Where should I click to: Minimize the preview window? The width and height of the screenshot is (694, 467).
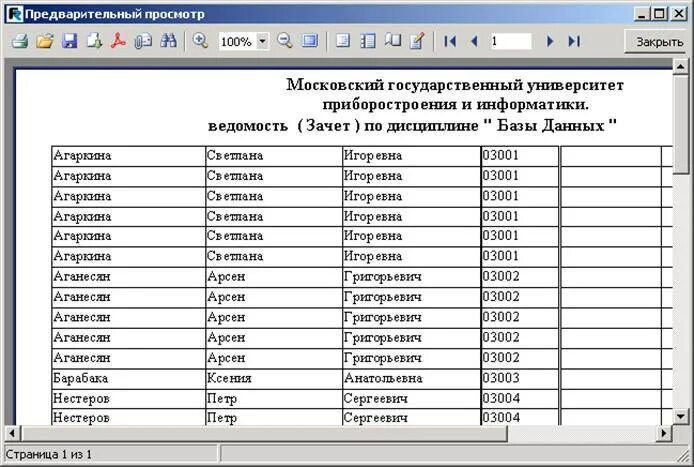pos(642,14)
